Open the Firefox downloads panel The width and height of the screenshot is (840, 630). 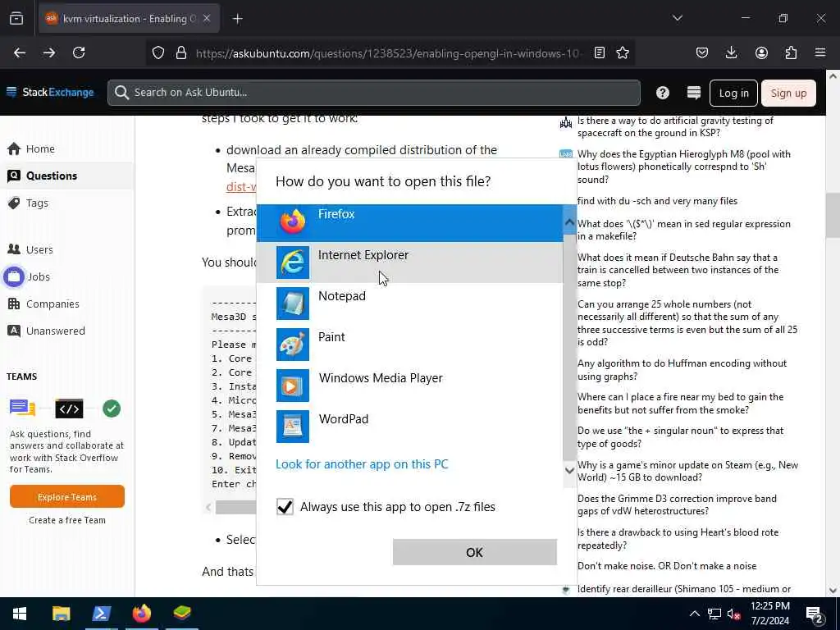(731, 52)
